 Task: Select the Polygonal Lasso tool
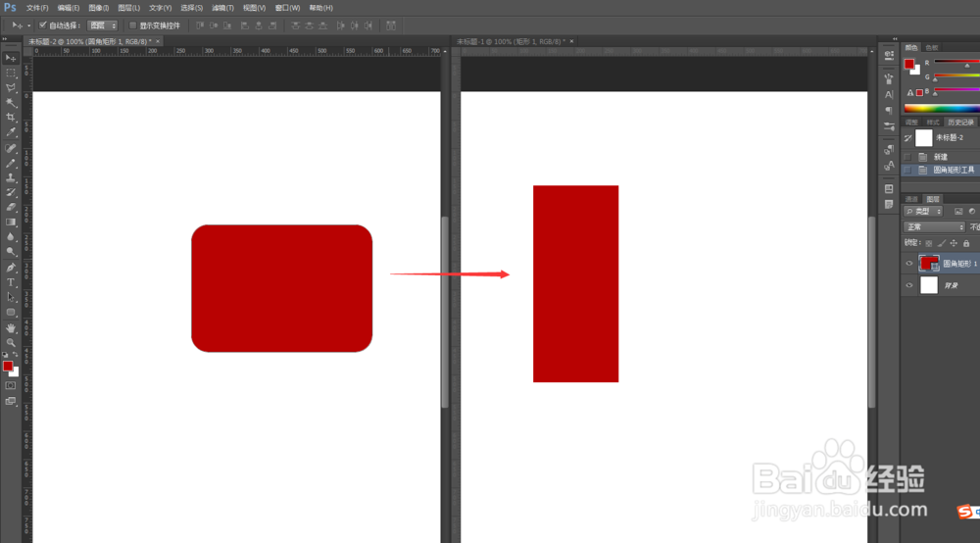[11, 88]
